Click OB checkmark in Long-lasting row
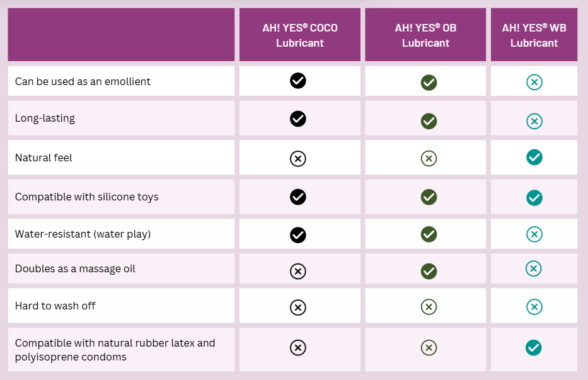This screenshot has height=380, width=588. click(x=429, y=121)
